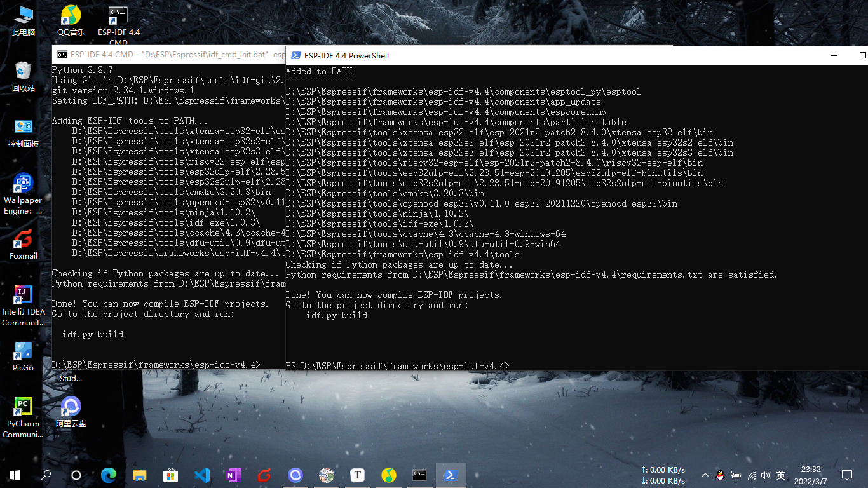Open the QQ音乐 desktop shortcut
The width and height of the screenshot is (868, 488).
(71, 20)
